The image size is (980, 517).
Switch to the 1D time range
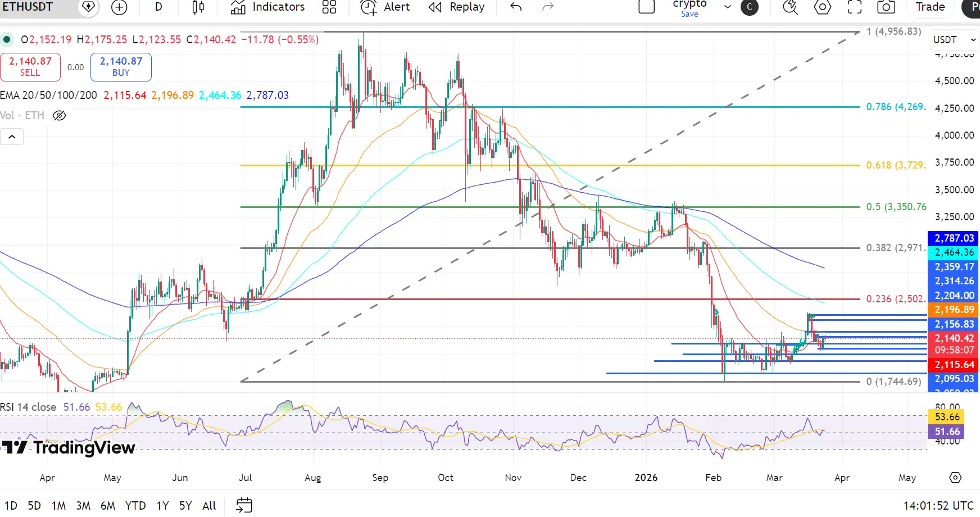click(11, 506)
